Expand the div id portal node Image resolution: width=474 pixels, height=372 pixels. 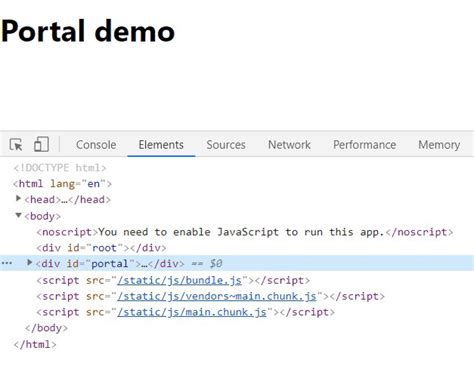[29, 263]
